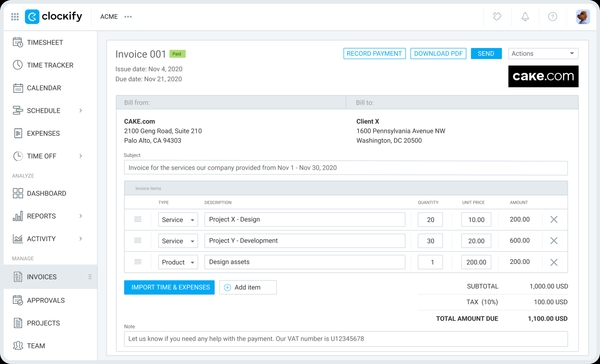Select Invoices in the sidebar

pyautogui.click(x=50, y=277)
